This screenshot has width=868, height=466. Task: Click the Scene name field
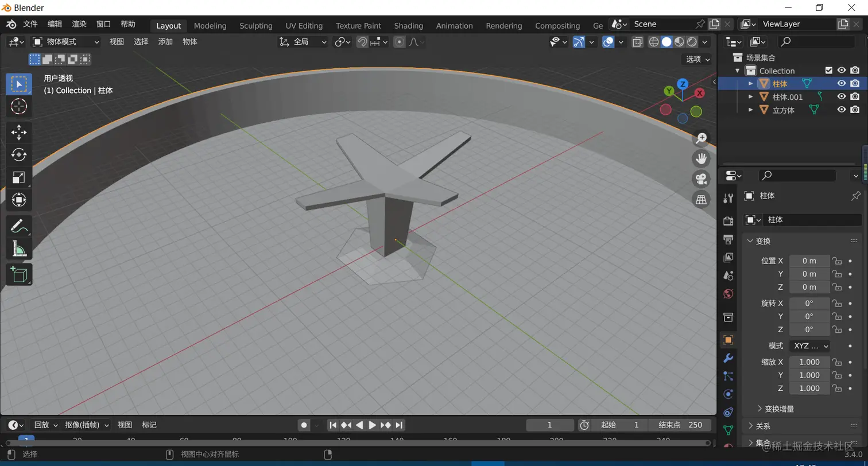[x=660, y=24]
